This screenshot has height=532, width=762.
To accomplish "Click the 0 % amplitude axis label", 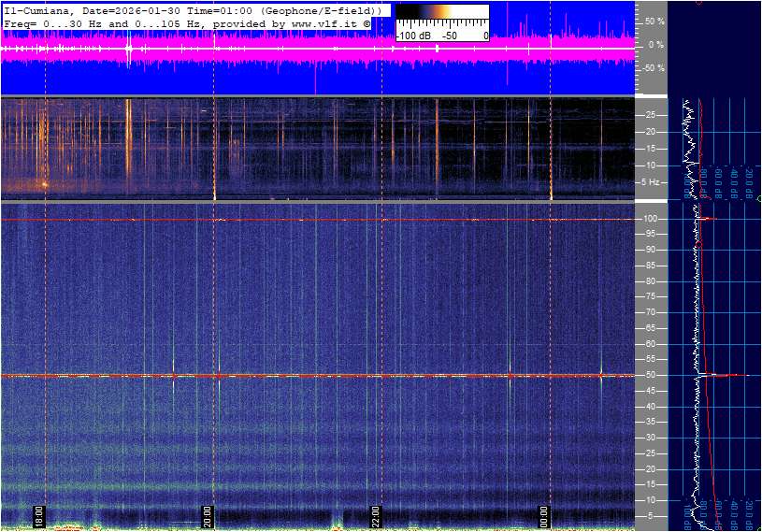I will [655, 44].
